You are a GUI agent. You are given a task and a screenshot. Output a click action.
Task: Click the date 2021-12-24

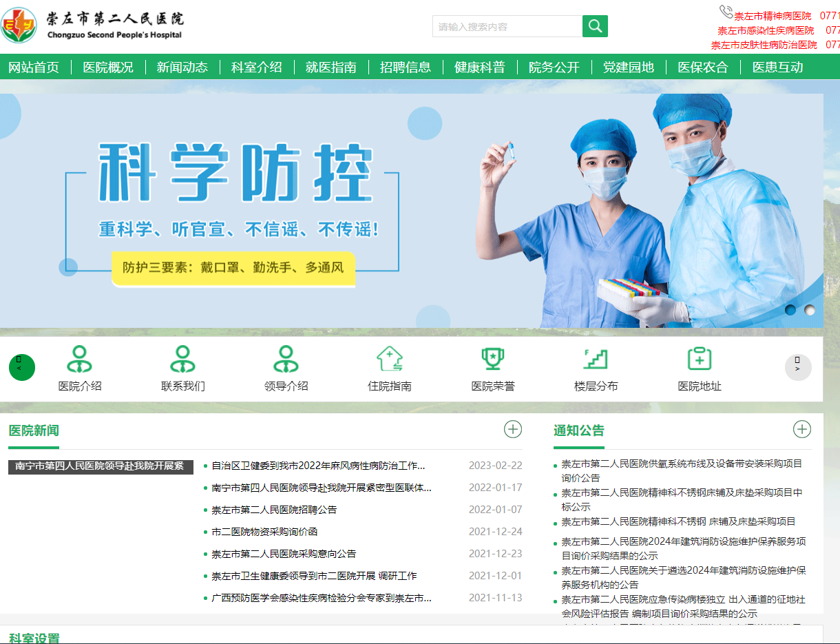(x=496, y=532)
